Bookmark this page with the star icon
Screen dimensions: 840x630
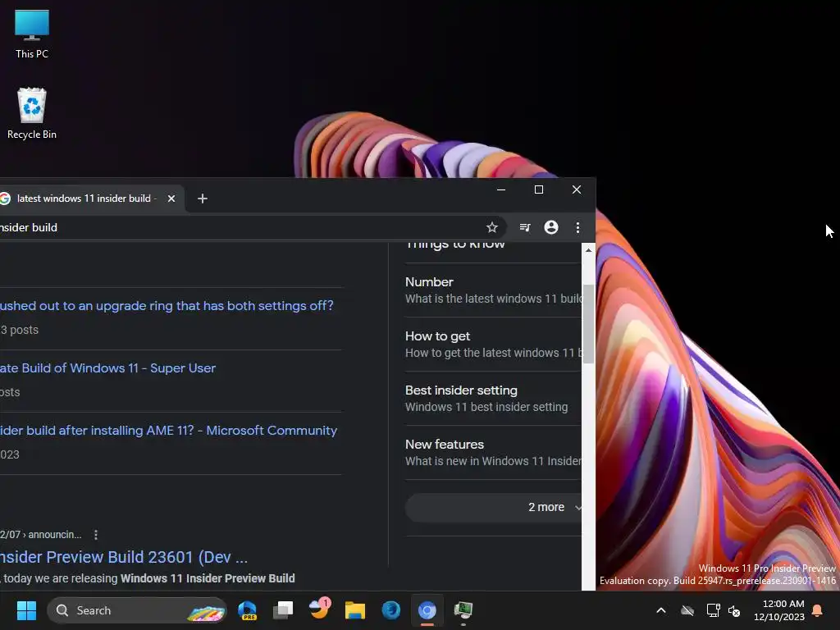pos(492,227)
